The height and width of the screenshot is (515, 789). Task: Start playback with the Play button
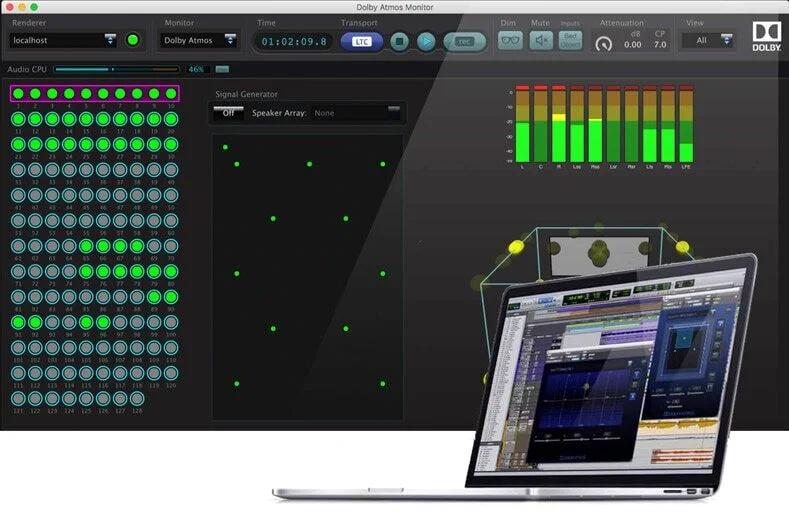tap(426, 41)
